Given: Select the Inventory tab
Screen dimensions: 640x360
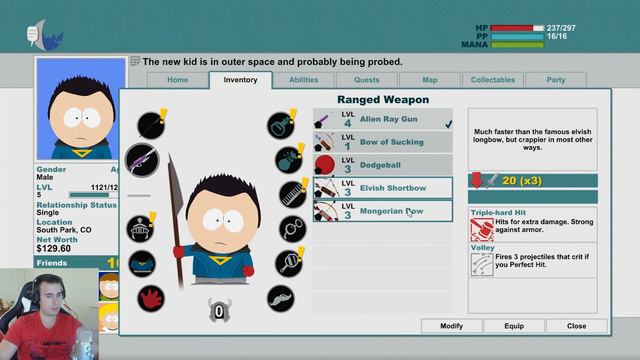Looking at the screenshot, I should click(240, 80).
